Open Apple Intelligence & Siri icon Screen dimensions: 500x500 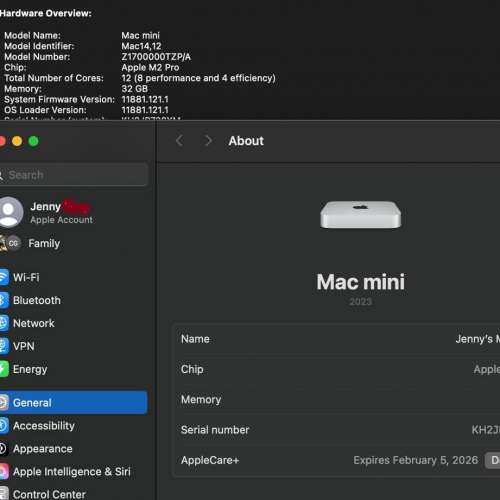4,472
